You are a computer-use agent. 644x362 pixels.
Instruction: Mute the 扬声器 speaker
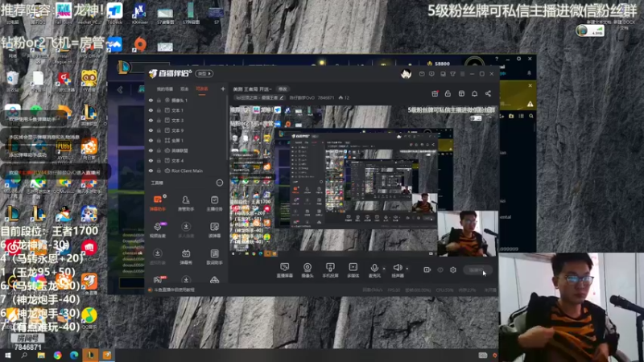[x=397, y=270]
